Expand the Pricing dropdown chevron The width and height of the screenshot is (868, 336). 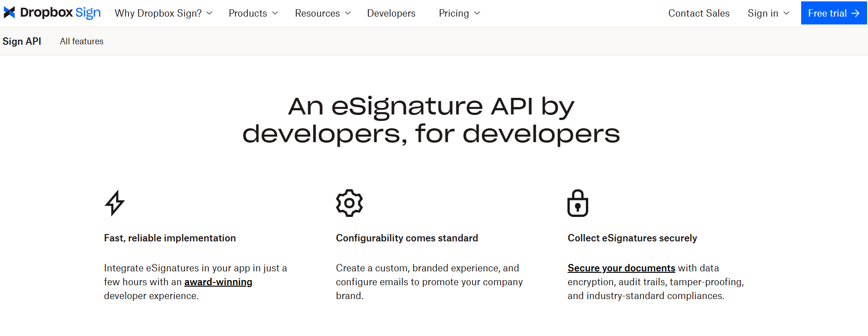pos(477,13)
